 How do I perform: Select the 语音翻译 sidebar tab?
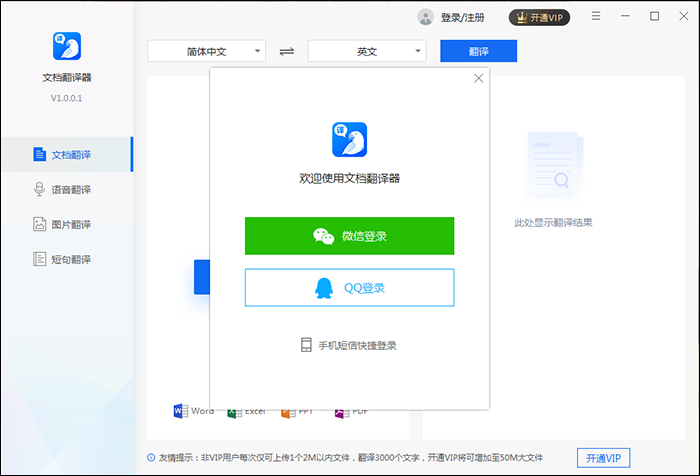pos(67,189)
